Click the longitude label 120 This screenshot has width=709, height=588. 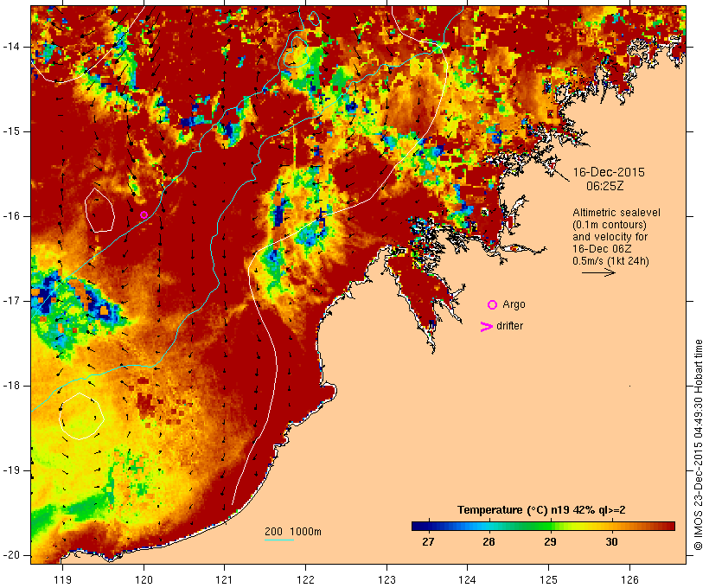[x=144, y=579]
